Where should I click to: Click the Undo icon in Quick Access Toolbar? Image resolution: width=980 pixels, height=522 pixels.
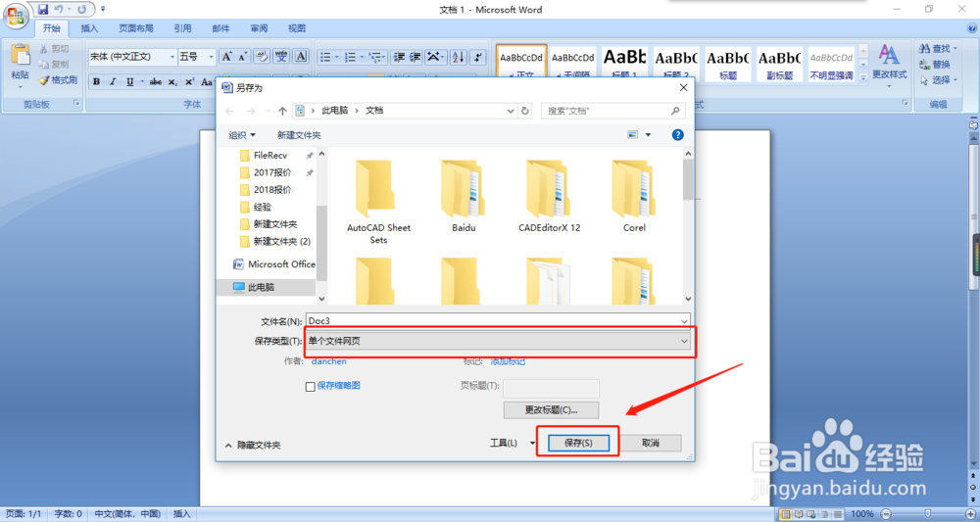tap(59, 10)
